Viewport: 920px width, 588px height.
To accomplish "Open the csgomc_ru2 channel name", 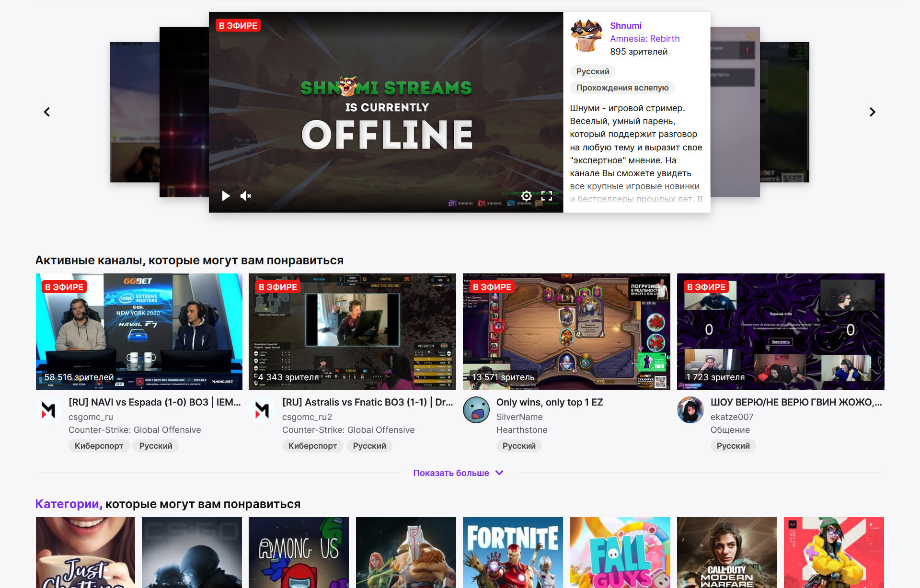I will [x=307, y=417].
